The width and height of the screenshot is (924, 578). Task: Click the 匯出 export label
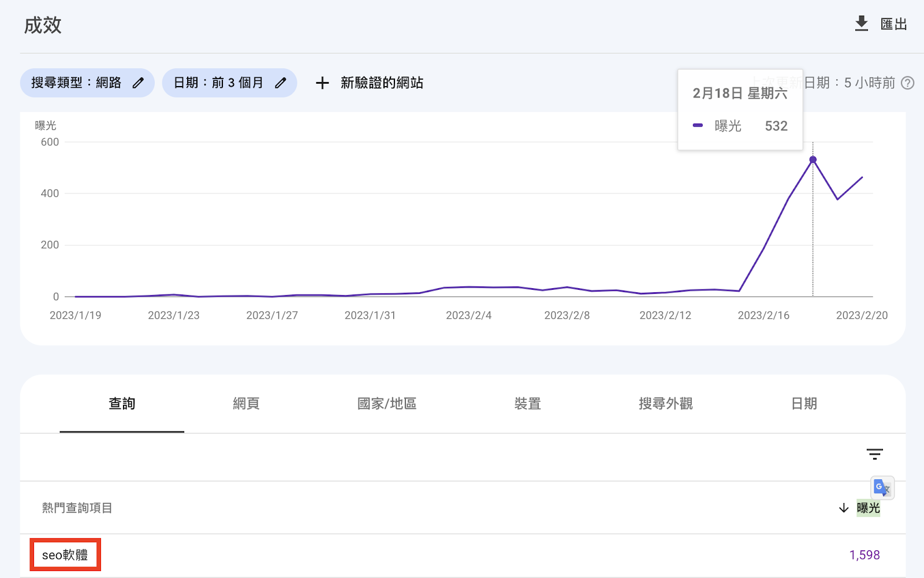tap(893, 24)
